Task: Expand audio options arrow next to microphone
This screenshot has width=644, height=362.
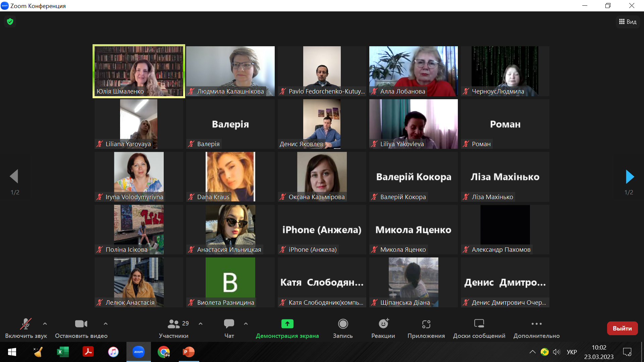Action: pyautogui.click(x=45, y=324)
